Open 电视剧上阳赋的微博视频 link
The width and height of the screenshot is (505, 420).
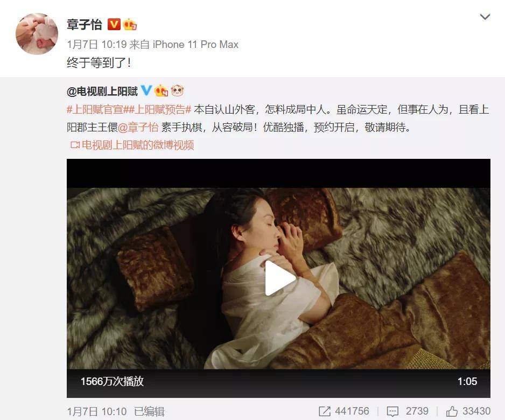pyautogui.click(x=132, y=145)
